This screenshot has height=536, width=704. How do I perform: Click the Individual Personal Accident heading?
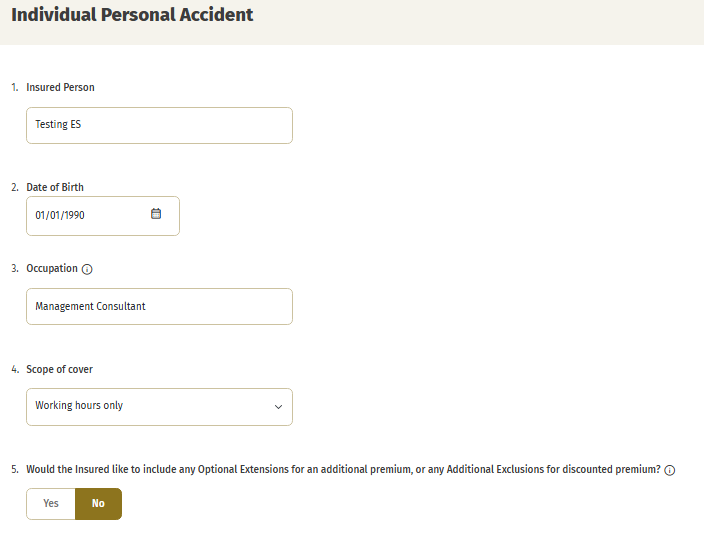[132, 14]
